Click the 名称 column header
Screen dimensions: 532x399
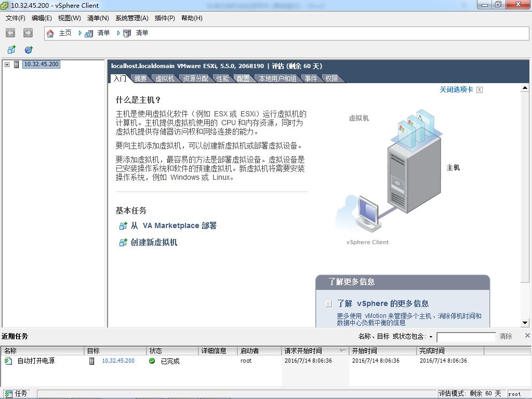pyautogui.click(x=43, y=351)
